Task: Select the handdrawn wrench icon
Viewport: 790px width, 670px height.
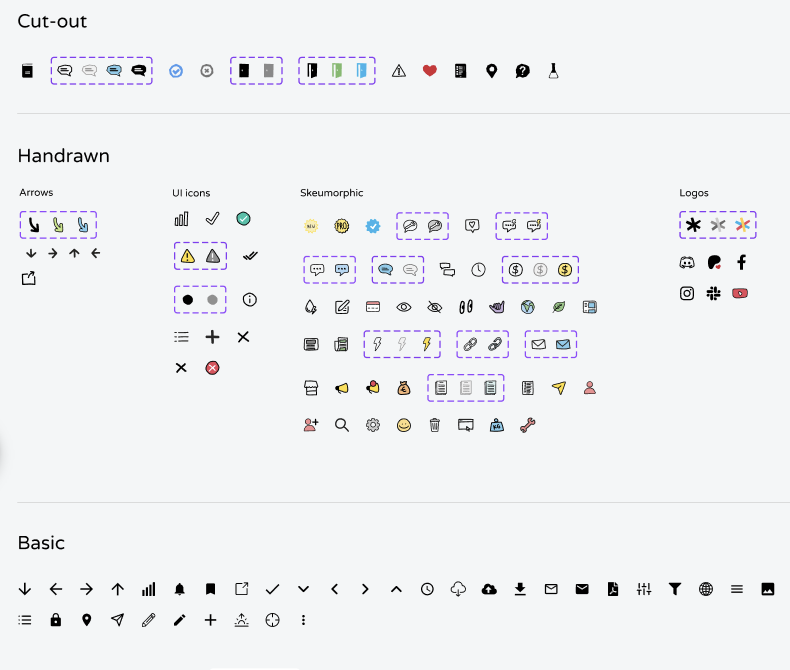Action: pyautogui.click(x=528, y=425)
